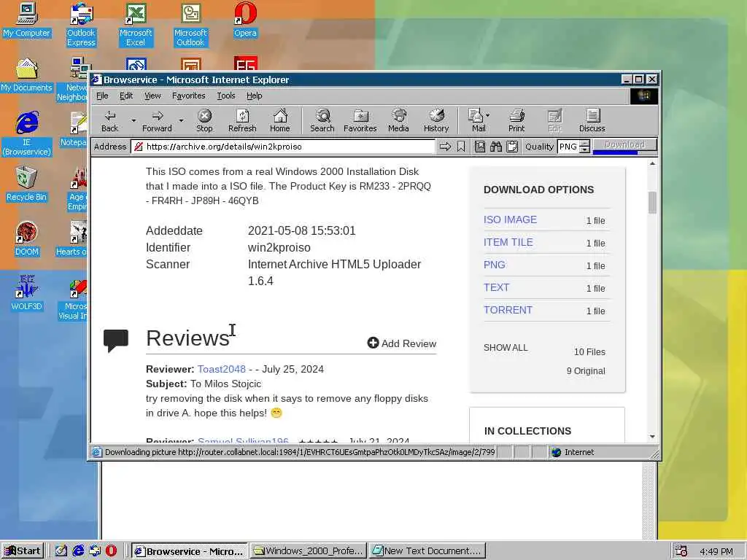Click the PNG download option link
Screen dimensions: 747x560
click(x=495, y=265)
